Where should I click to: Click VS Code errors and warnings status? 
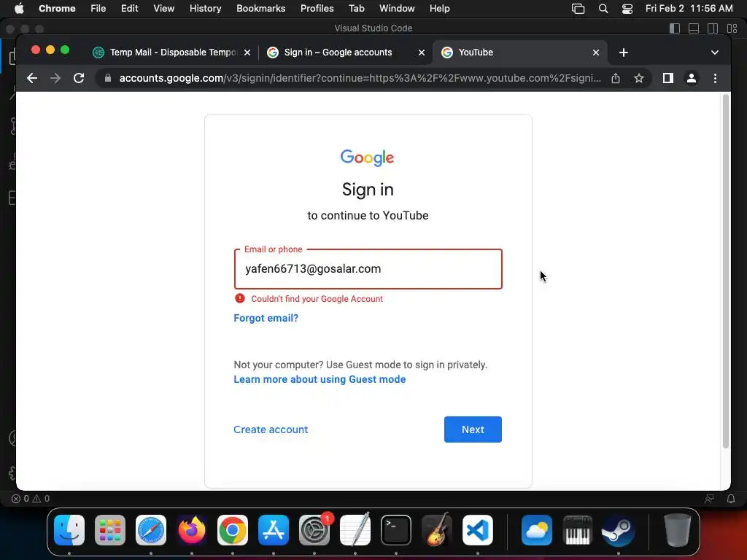(x=31, y=499)
